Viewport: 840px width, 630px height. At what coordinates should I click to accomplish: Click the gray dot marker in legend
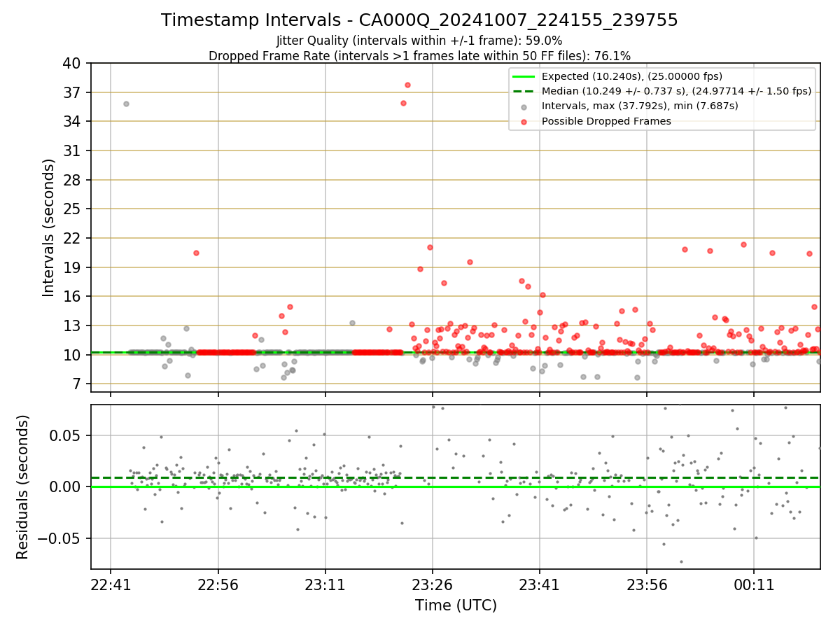tap(525, 106)
